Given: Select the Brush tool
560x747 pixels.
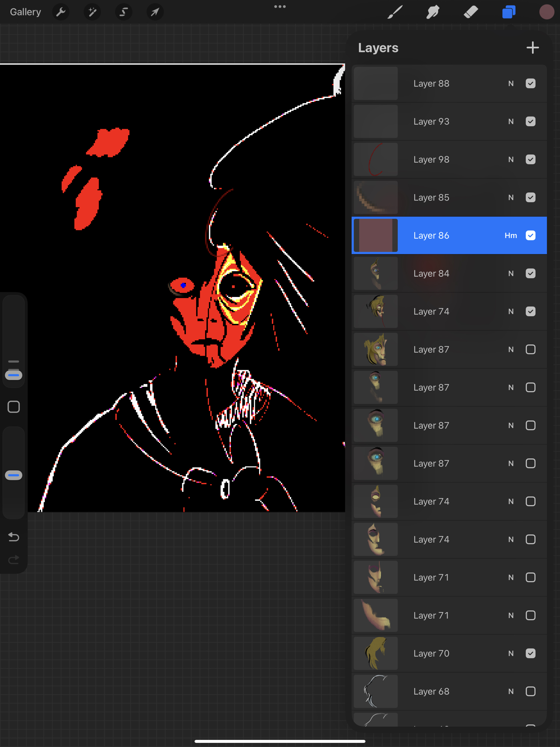Looking at the screenshot, I should (x=395, y=12).
